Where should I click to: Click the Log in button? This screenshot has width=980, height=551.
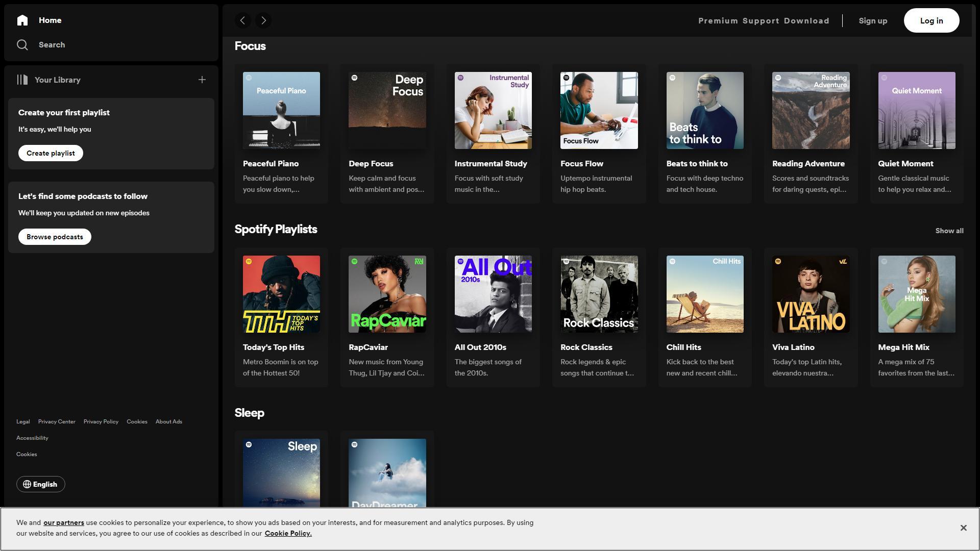point(932,20)
